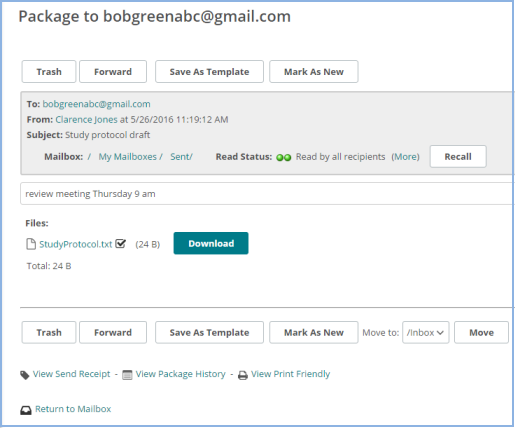Click the package history calendar icon
Viewport: 515px width, 428px height.
[x=127, y=375]
